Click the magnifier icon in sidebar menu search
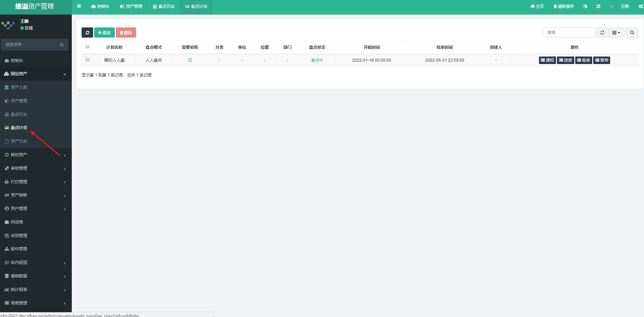 (62, 45)
